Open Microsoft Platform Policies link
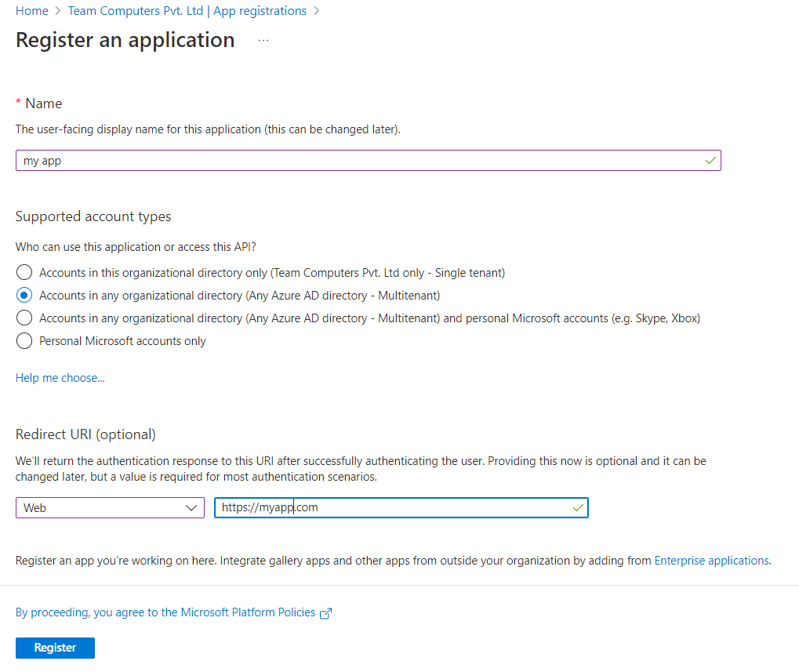This screenshot has width=799, height=672. 165,612
